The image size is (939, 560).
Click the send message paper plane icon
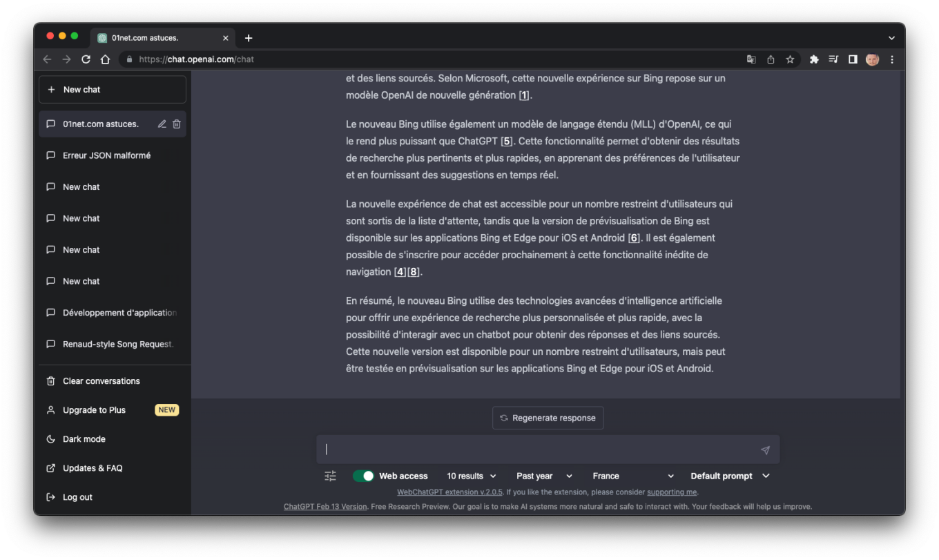[x=765, y=450]
